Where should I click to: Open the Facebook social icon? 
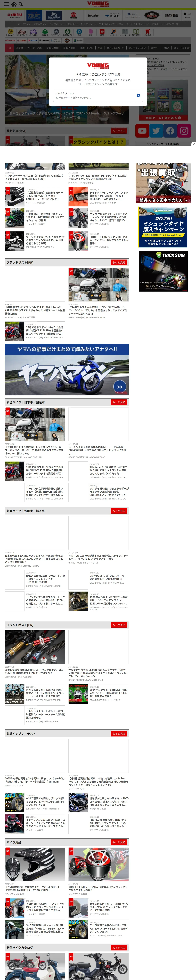pos(170,131)
